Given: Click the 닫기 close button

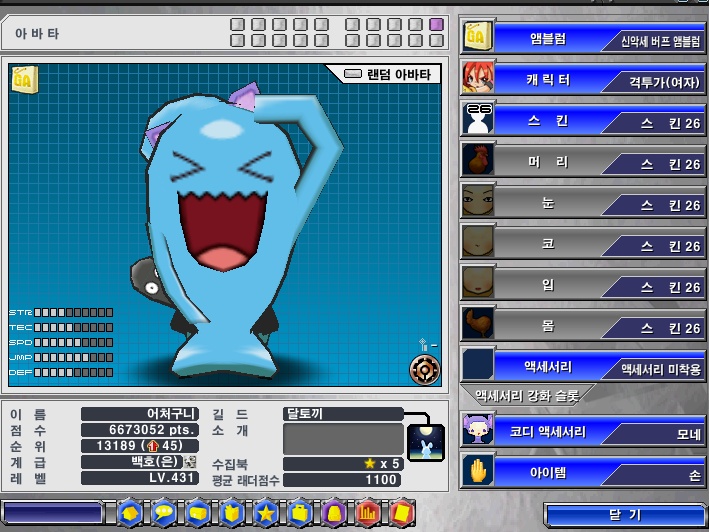Looking at the screenshot, I should pos(624,515).
